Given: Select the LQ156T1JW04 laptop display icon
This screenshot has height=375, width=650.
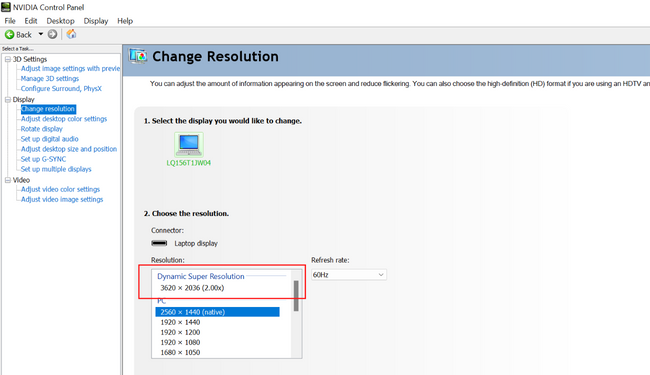Looking at the screenshot, I should (x=189, y=145).
